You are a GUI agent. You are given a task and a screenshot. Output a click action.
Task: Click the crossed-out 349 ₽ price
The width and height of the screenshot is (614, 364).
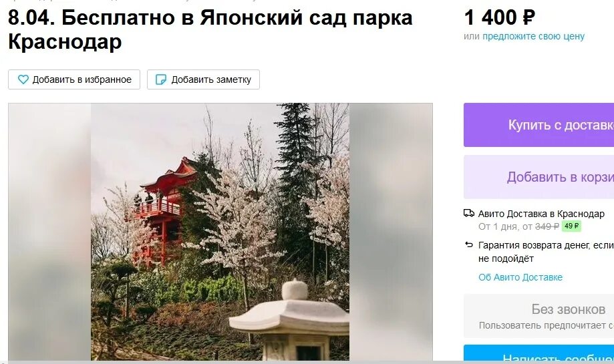547,226
